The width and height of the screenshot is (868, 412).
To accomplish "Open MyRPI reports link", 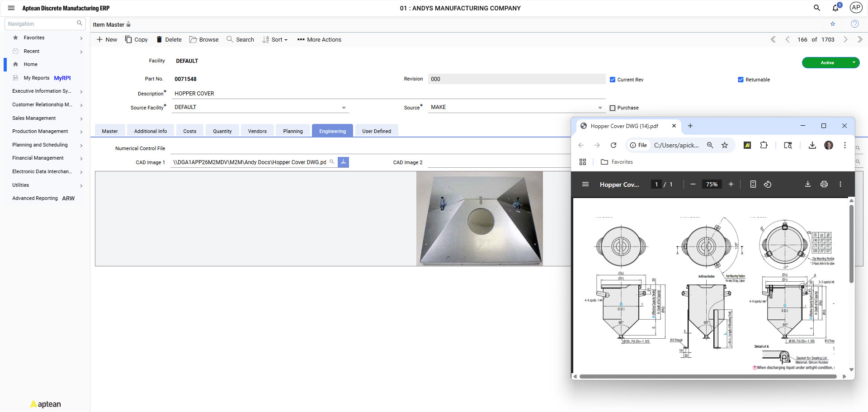I will pyautogui.click(x=62, y=78).
